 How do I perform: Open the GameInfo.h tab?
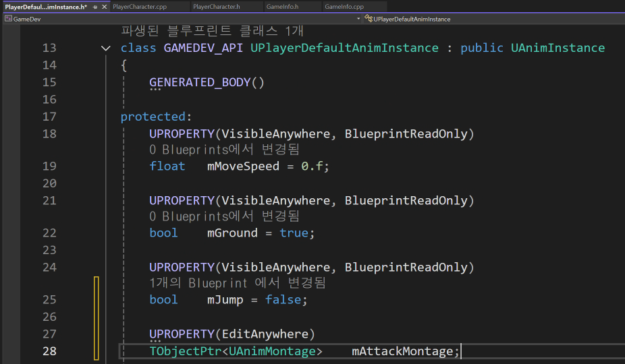[282, 7]
